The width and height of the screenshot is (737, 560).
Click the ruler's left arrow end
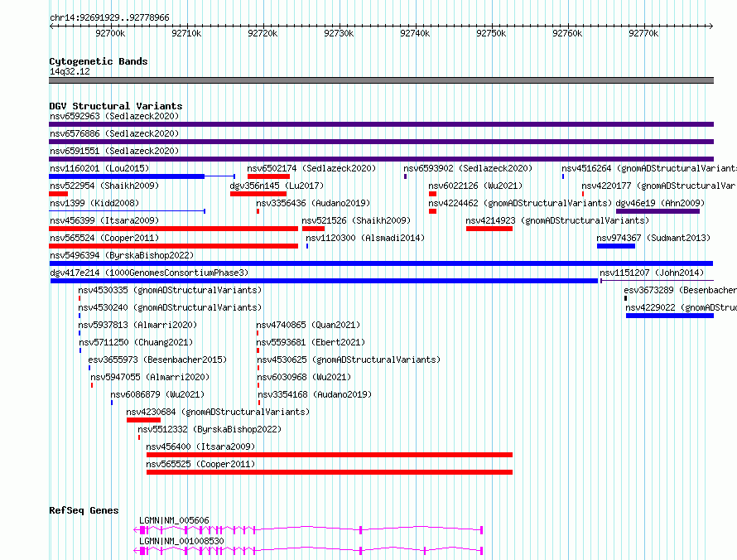pyautogui.click(x=52, y=26)
